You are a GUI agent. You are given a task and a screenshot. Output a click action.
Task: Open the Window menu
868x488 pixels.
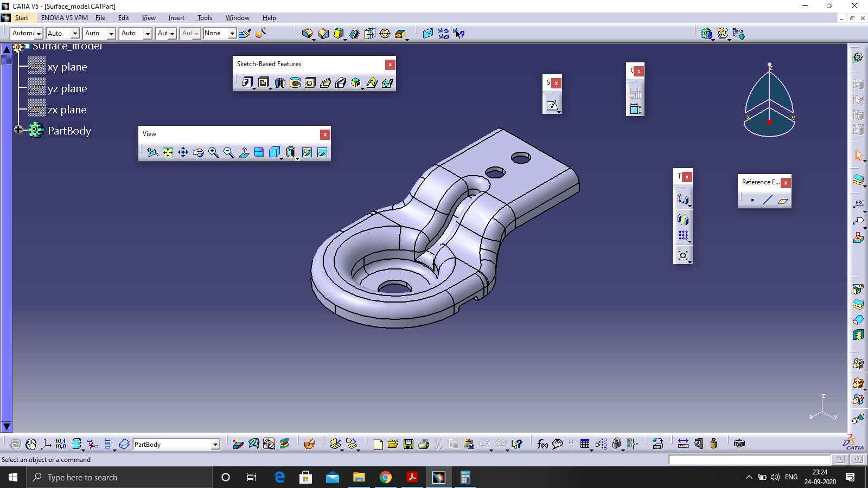(x=238, y=18)
